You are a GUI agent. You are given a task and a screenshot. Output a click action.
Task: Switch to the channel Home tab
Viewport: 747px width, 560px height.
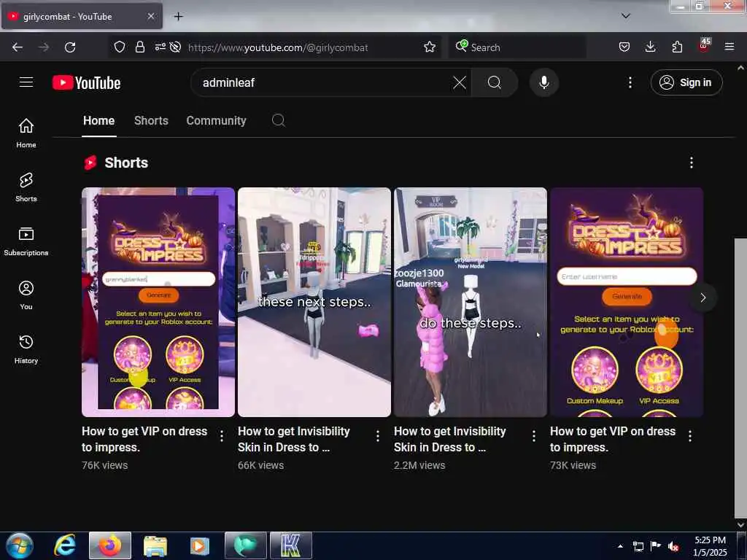(x=98, y=121)
